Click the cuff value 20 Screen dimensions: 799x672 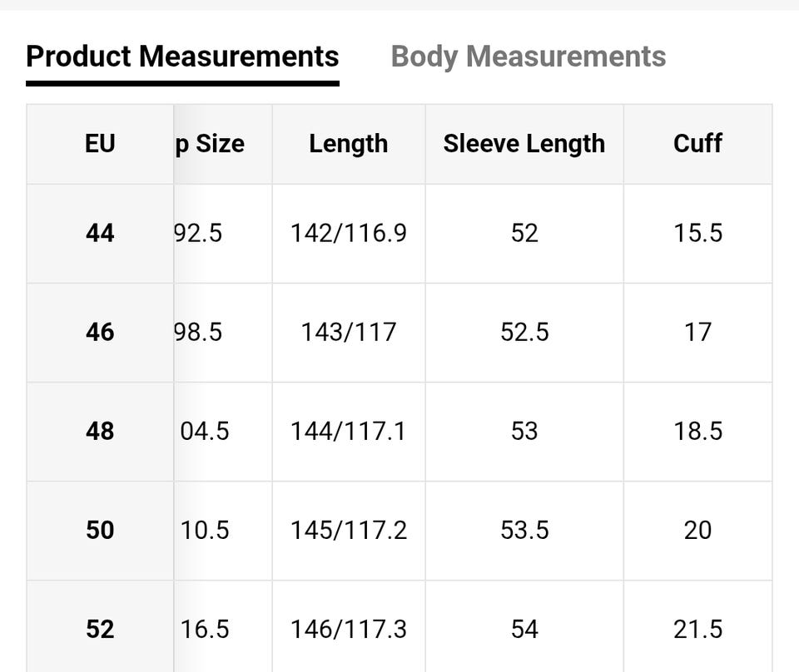coord(697,531)
